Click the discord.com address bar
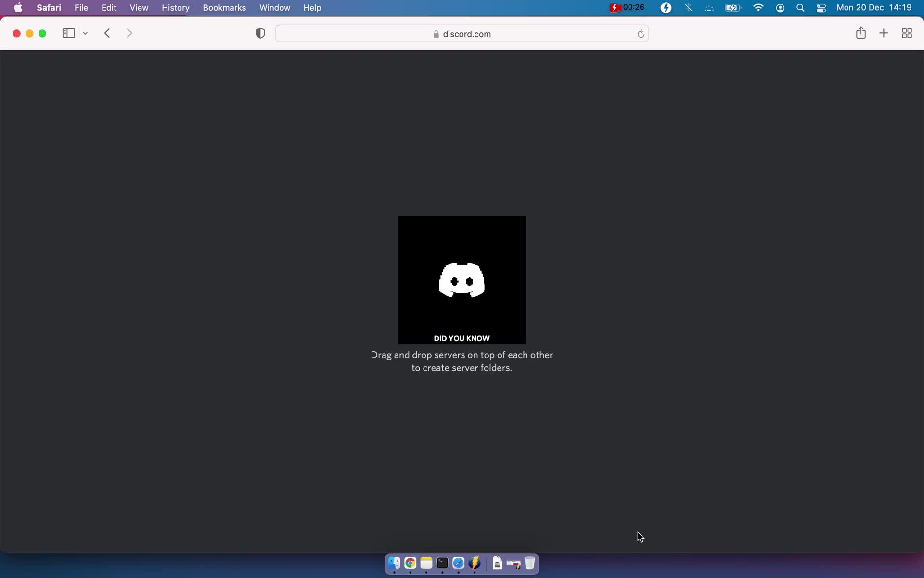The image size is (924, 578). pos(462,34)
